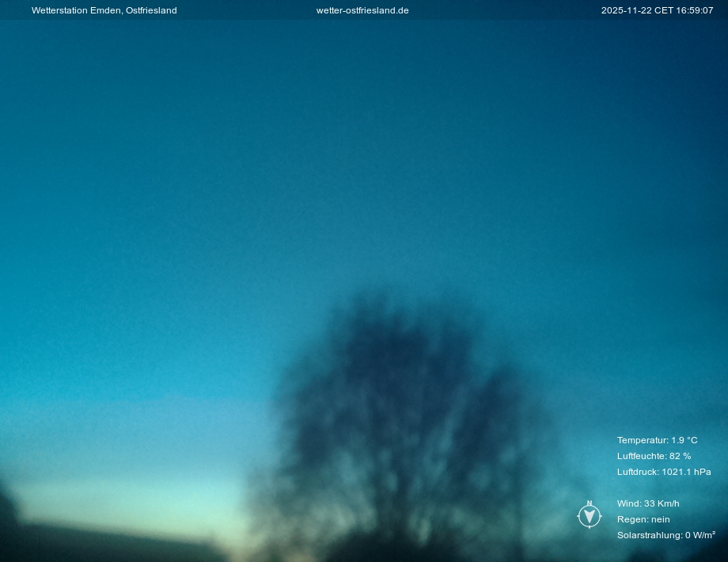The width and height of the screenshot is (728, 562).
Task: Select the 1021.1 hPa pressure value
Action: 686,472
